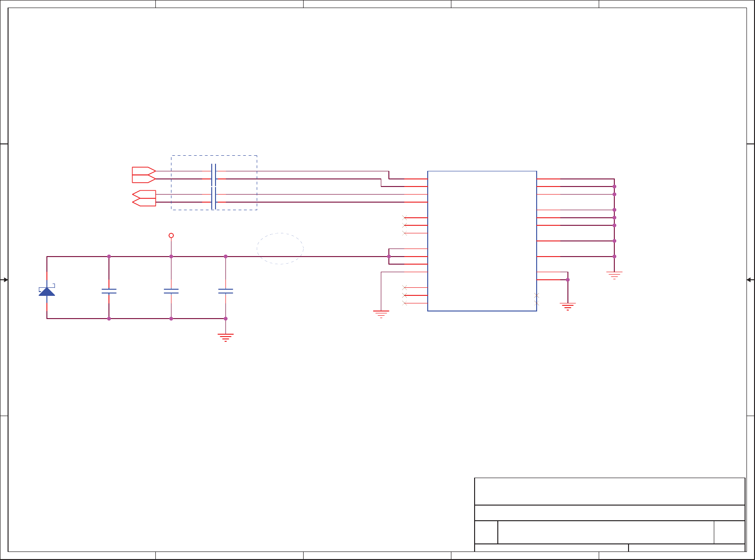Select the red ground symbol under the capacitor bank
The width and height of the screenshot is (755, 560).
[x=225, y=338]
